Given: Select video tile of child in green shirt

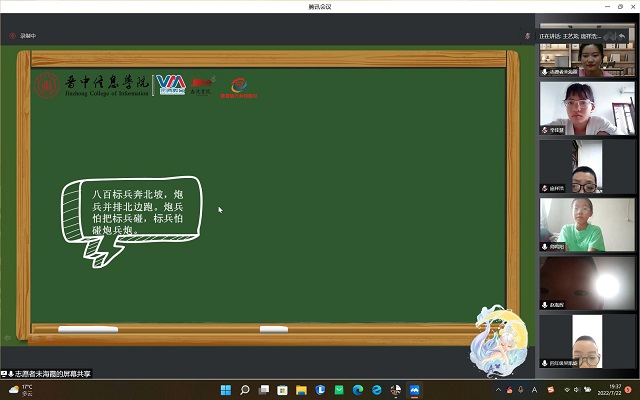Looking at the screenshot, I should [x=587, y=224].
